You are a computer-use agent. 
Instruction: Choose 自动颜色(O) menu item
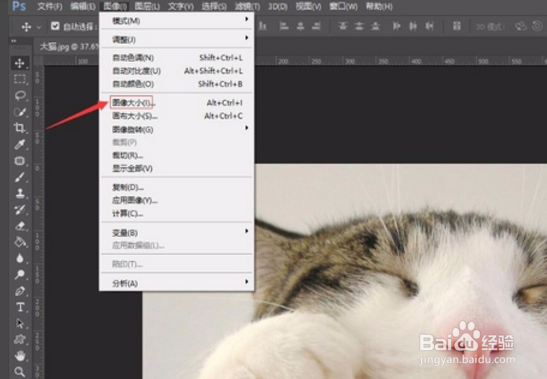(x=177, y=84)
